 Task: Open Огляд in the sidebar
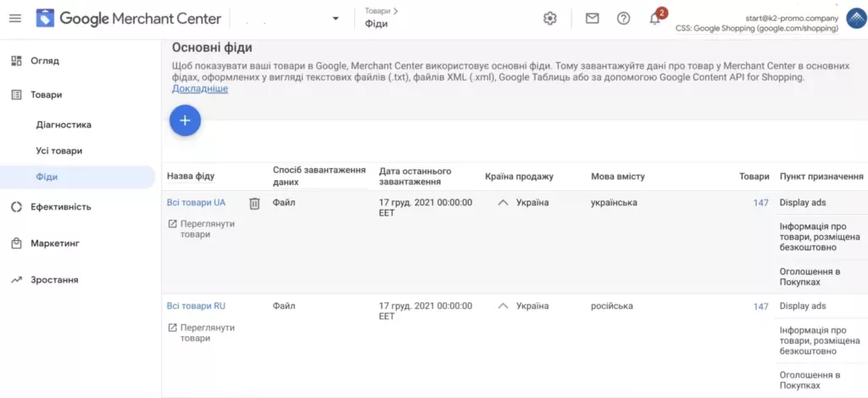click(x=45, y=60)
